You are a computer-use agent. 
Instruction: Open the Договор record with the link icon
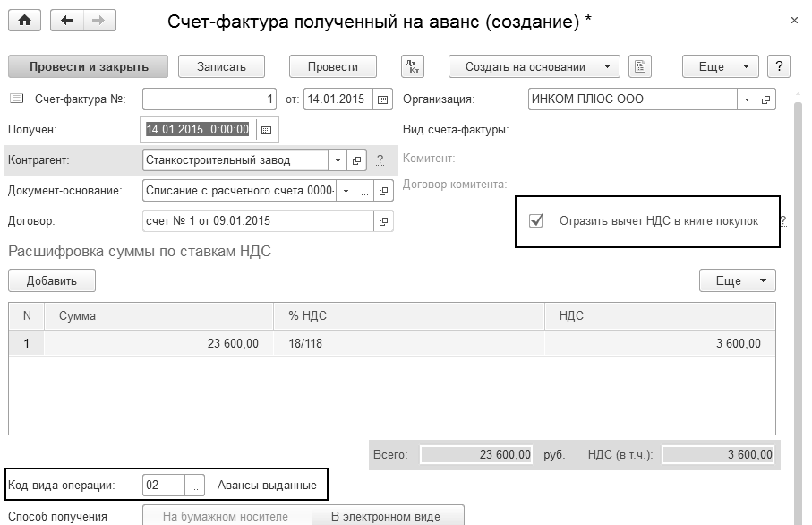pos(383,221)
